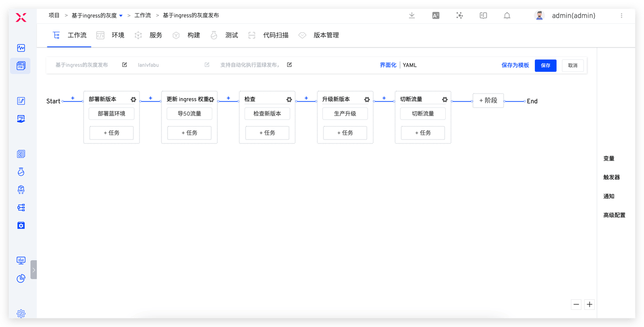Open settings gear for 检查 stage
Screen dimensions: 644x327
[x=289, y=100]
